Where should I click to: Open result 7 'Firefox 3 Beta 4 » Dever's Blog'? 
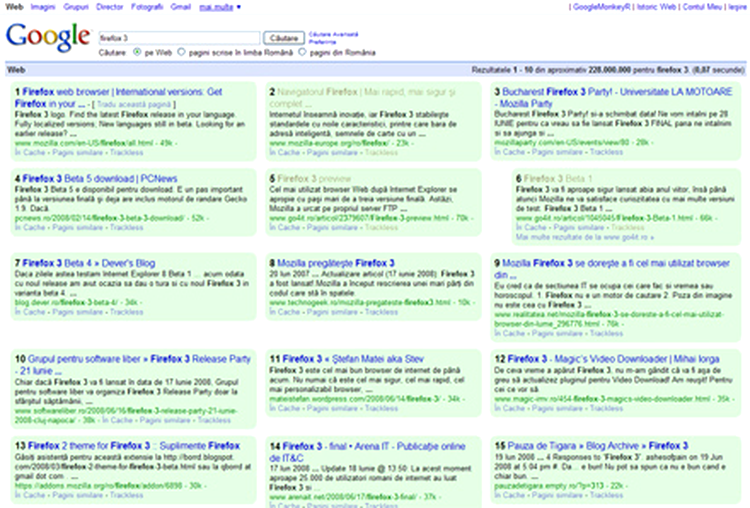click(88, 263)
